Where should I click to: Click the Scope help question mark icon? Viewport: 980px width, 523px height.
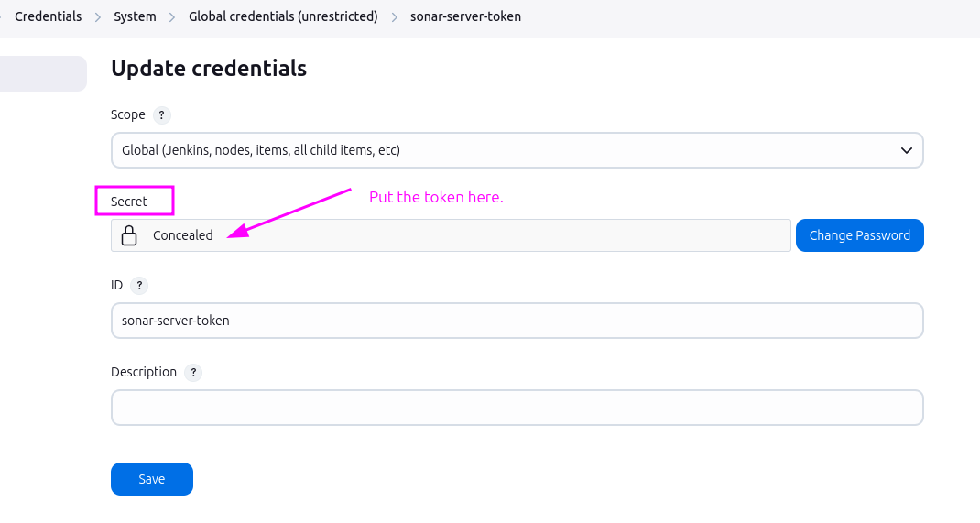(x=161, y=115)
